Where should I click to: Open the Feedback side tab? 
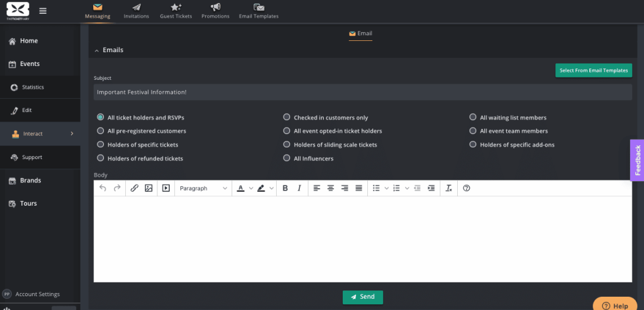pyautogui.click(x=638, y=160)
